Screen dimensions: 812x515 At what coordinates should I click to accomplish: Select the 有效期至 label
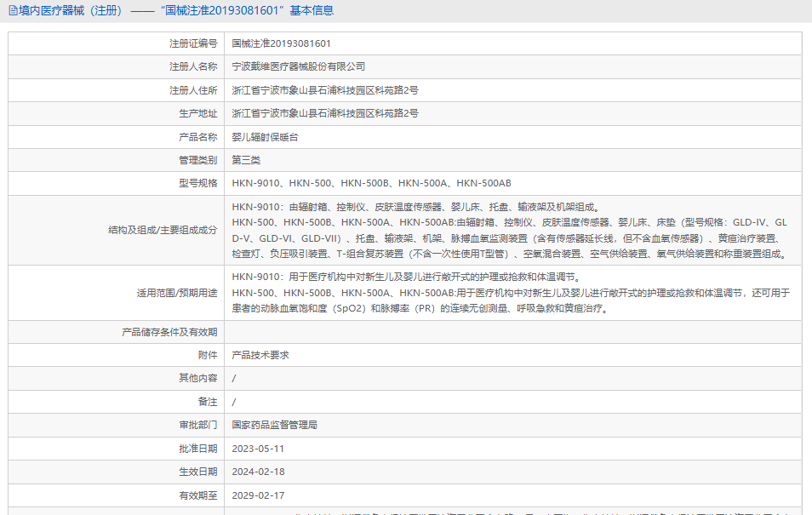(197, 495)
